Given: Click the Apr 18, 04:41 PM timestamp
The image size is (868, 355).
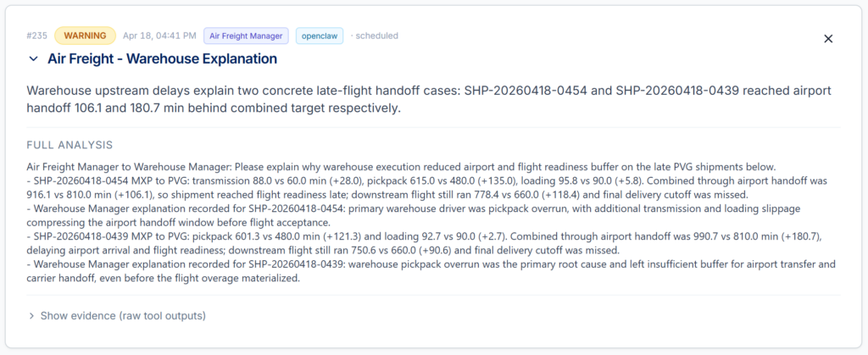Looking at the screenshot, I should pyautogui.click(x=159, y=36).
